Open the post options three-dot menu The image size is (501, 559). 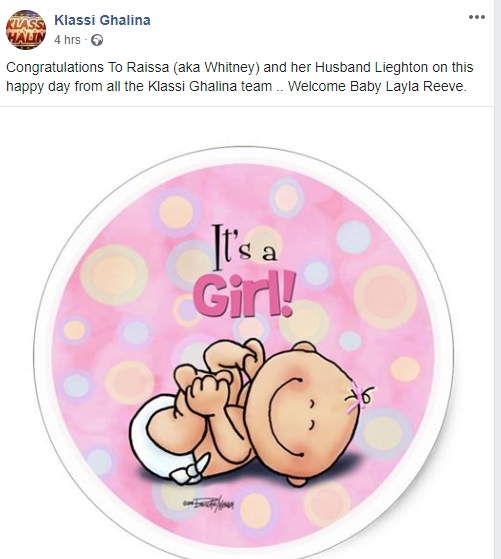coord(477,17)
